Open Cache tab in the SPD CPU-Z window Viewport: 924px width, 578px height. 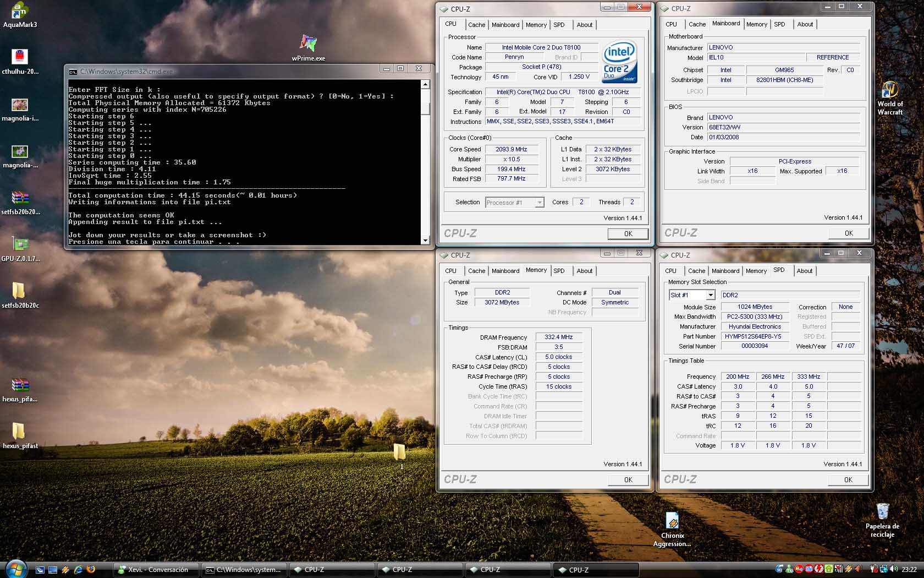click(x=696, y=271)
